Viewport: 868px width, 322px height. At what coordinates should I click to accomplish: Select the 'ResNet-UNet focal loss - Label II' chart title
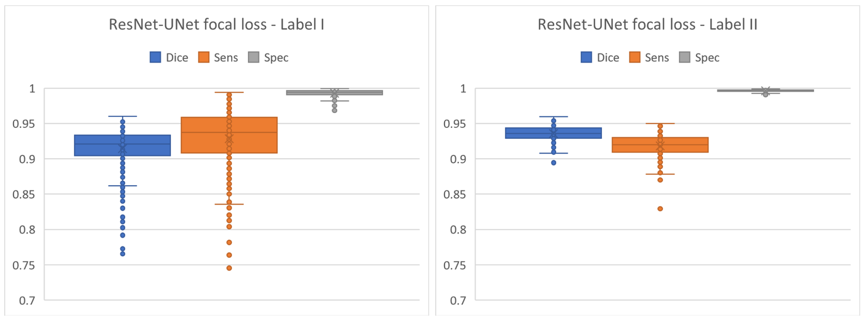coord(647,25)
